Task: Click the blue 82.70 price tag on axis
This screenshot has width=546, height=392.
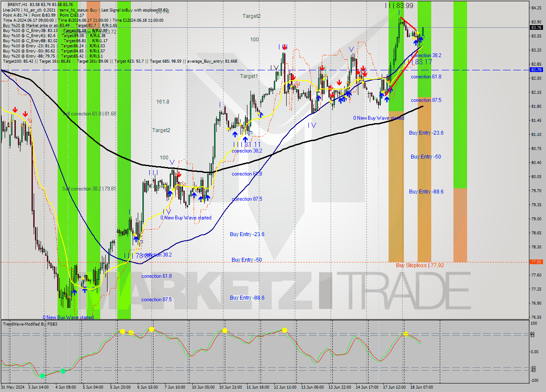Action: pos(536,69)
